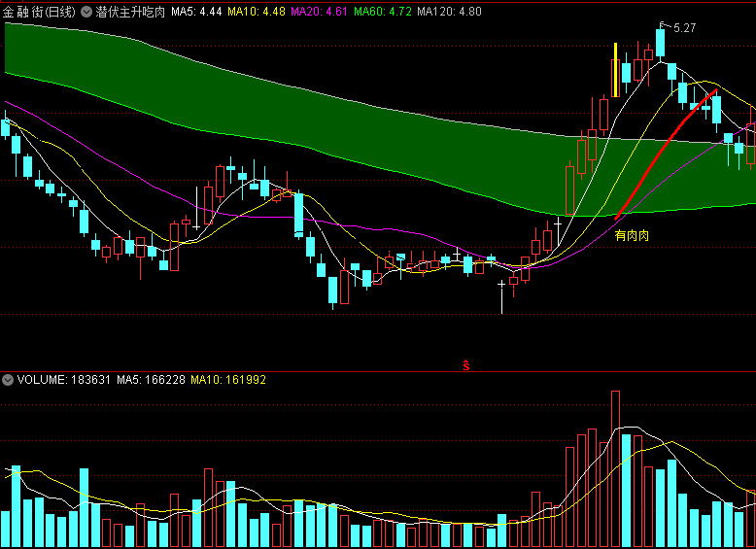Click the volume MA5: 166228 label
756x549 pixels.
coord(151,380)
